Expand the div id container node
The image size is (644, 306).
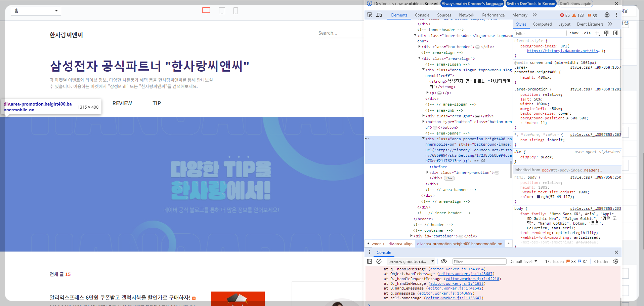click(412, 236)
